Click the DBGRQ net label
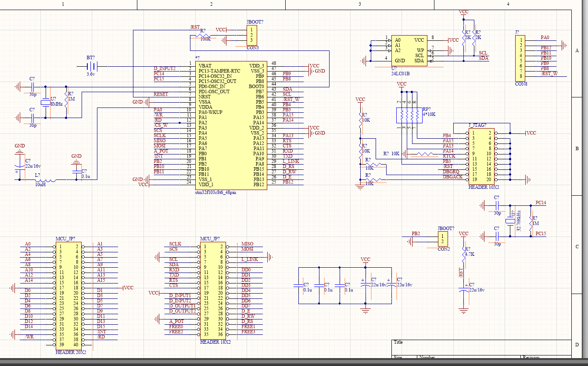 point(451,172)
